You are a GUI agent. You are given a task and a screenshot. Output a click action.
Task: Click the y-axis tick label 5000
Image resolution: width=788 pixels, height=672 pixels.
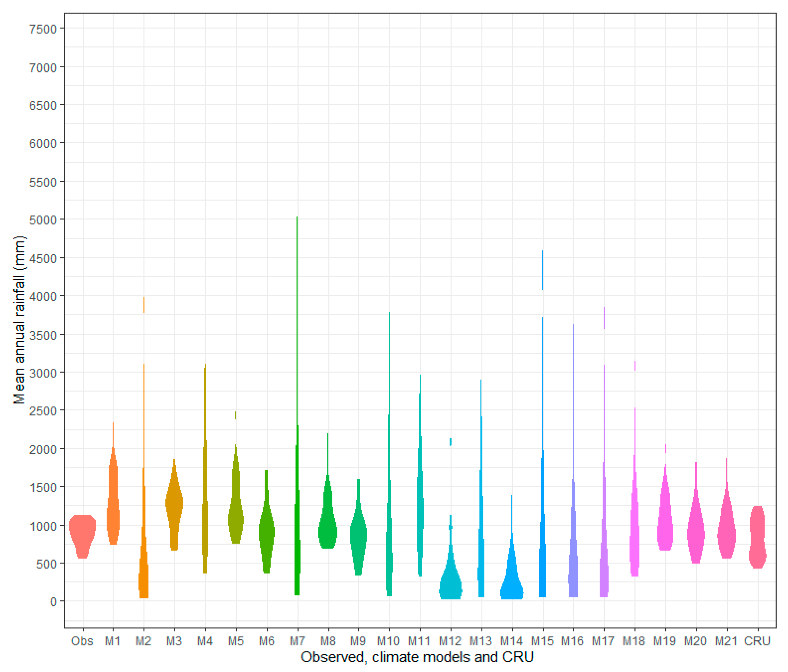pyautogui.click(x=43, y=220)
